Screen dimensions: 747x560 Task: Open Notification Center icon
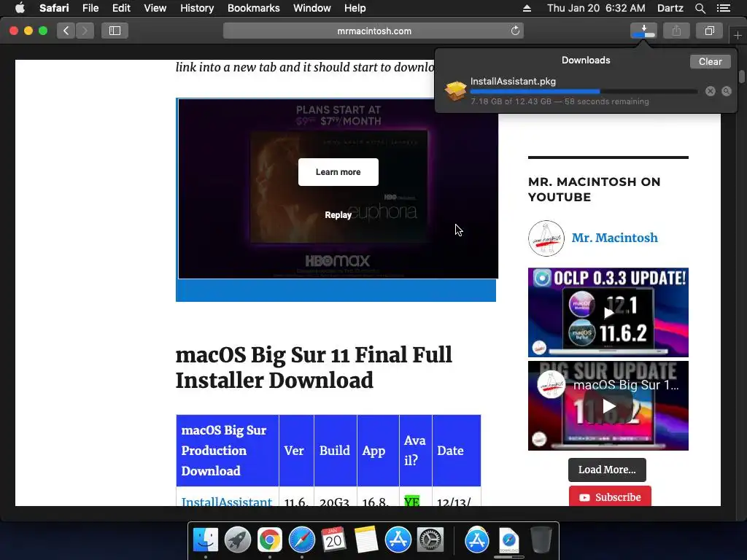pyautogui.click(x=723, y=8)
